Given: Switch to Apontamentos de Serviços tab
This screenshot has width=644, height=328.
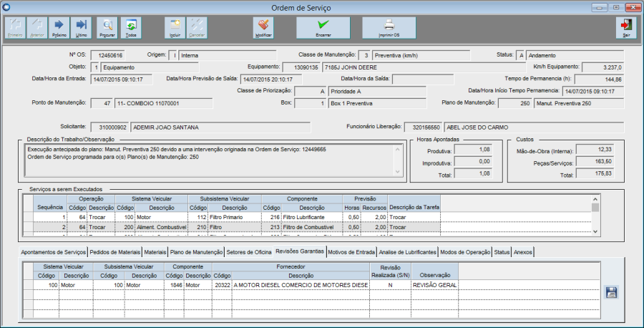Looking at the screenshot, I should pos(54,252).
